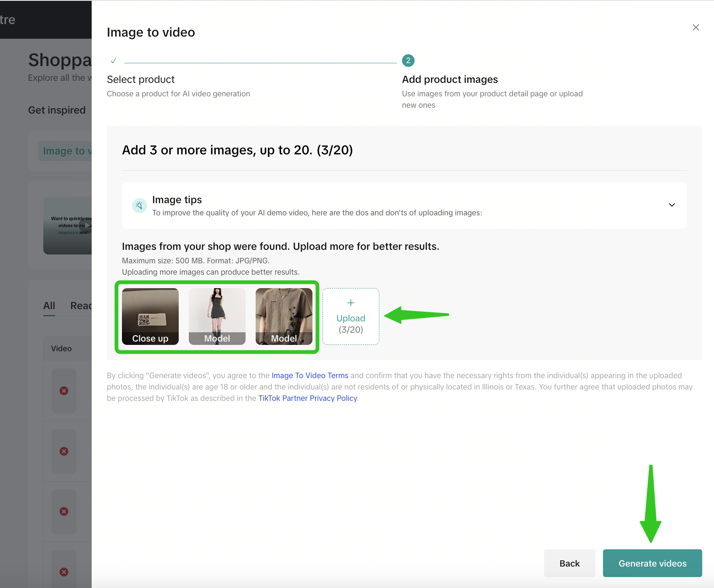714x588 pixels.
Task: Select the dress Model image thumbnail
Action: coord(217,316)
